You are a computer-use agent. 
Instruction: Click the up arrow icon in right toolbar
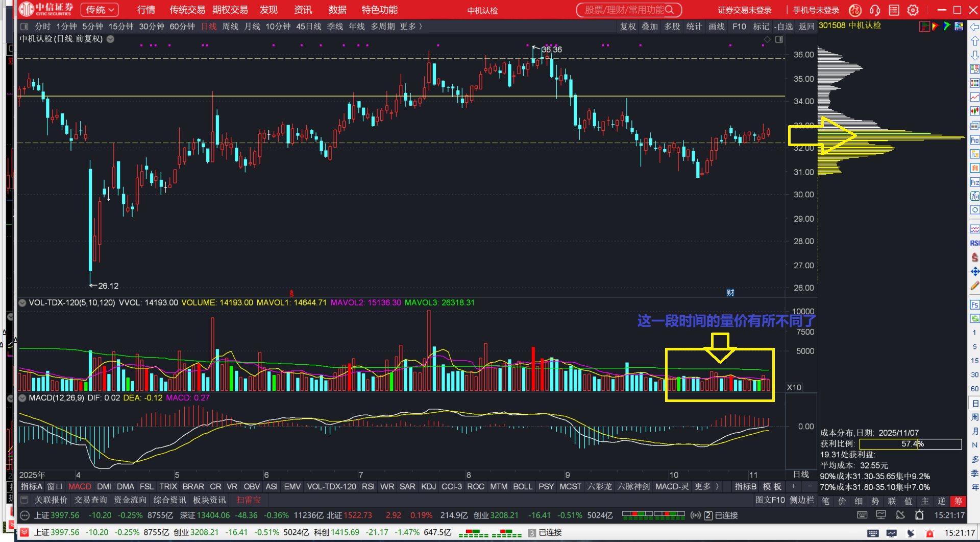pyautogui.click(x=974, y=41)
